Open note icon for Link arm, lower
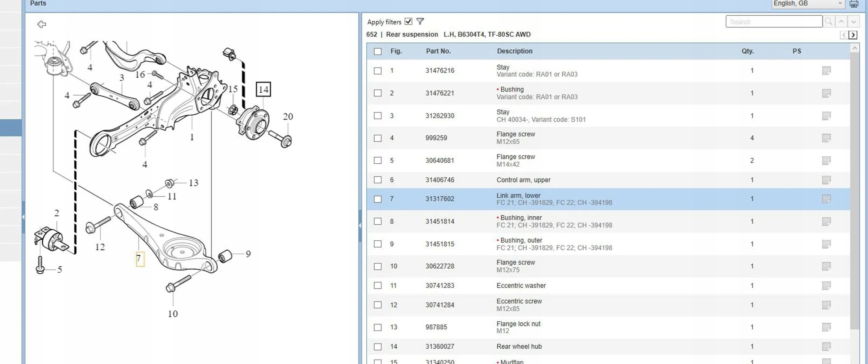Image resolution: width=868 pixels, height=364 pixels. 826,199
